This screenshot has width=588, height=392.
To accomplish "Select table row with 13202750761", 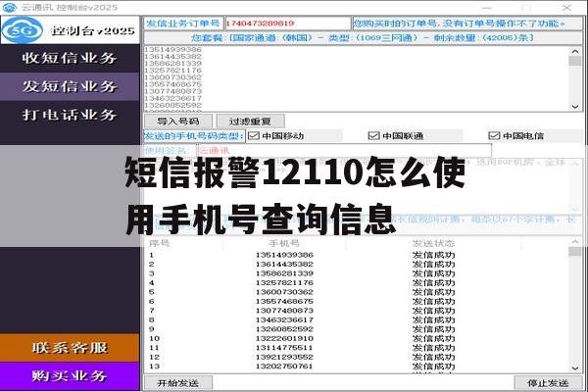I will 357,367.
